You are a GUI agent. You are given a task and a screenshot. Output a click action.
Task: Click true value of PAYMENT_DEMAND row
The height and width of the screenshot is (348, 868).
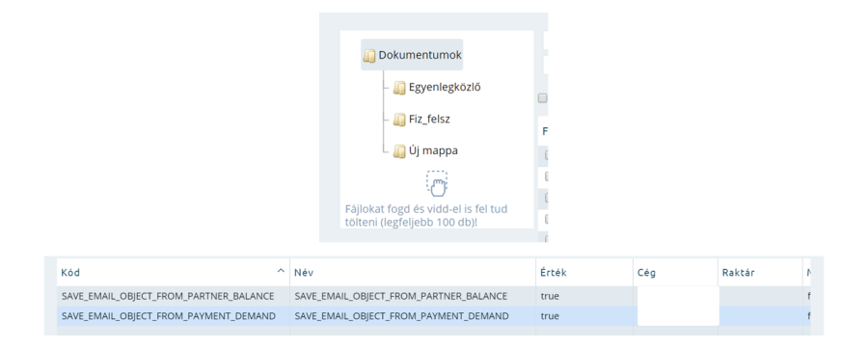coord(550,316)
